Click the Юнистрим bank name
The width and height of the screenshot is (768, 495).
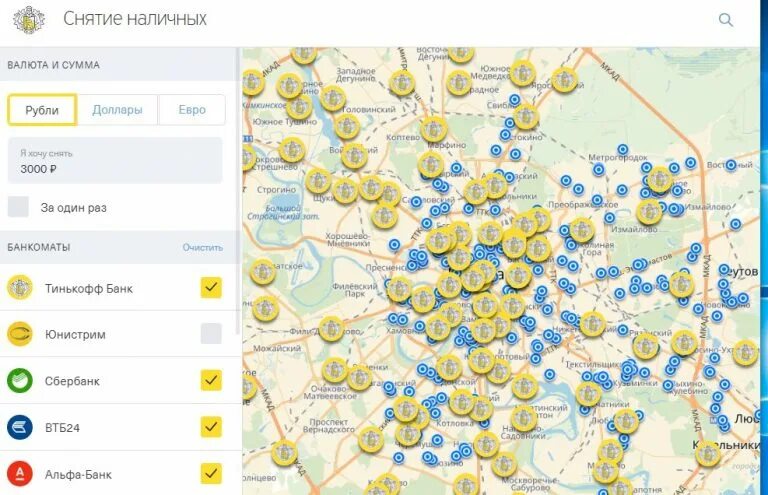pyautogui.click(x=75, y=335)
